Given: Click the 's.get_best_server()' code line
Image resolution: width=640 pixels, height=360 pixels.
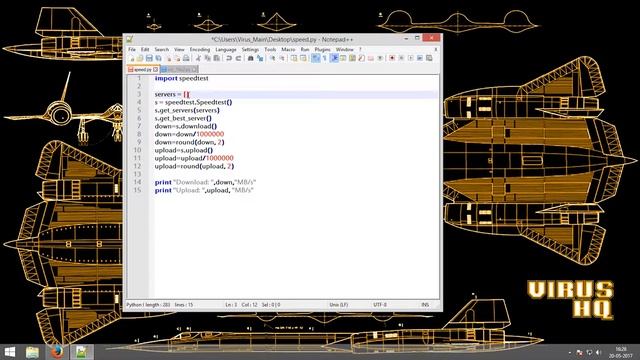Looking at the screenshot, I should 183,118.
